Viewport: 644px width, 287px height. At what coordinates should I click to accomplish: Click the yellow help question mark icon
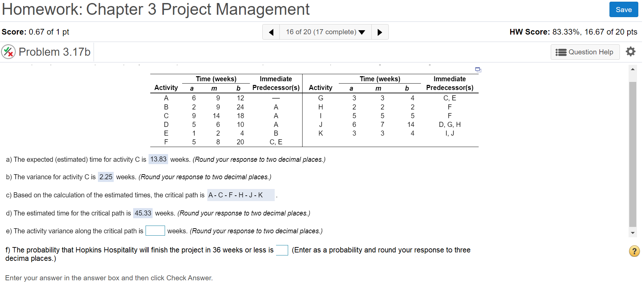coord(634,251)
